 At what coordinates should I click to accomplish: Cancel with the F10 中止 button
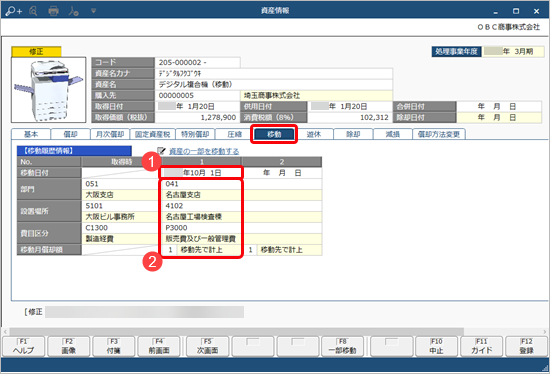(x=436, y=346)
